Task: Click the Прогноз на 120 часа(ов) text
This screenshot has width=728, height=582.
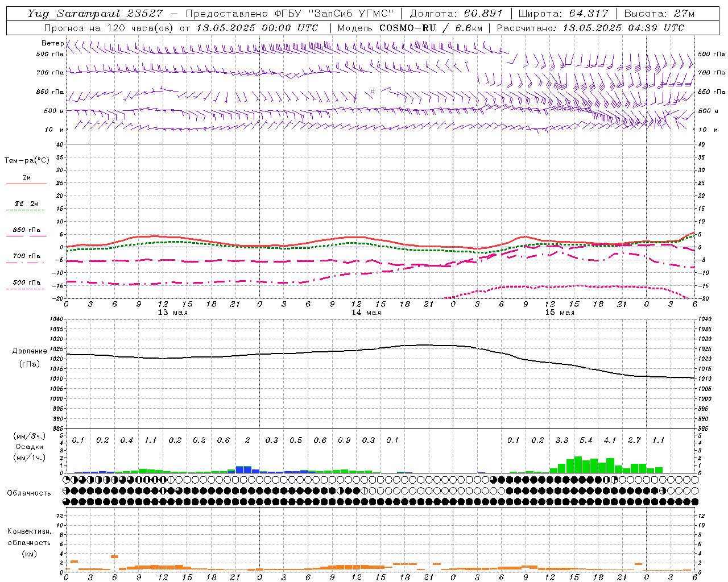Action: [x=109, y=28]
